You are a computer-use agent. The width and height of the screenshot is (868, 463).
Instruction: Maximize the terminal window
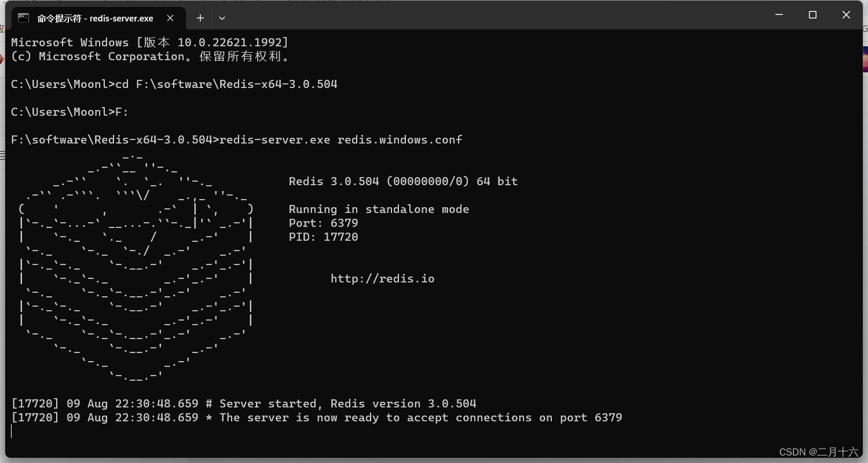(x=812, y=15)
